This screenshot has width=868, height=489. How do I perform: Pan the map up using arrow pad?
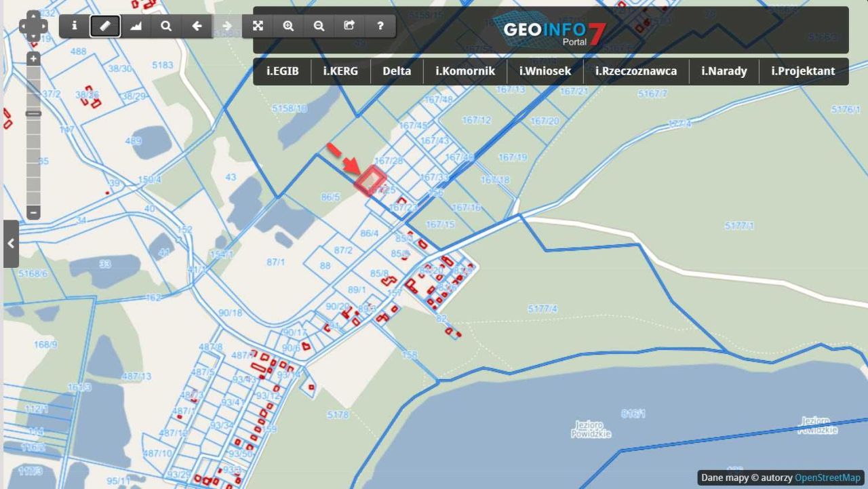point(33,16)
